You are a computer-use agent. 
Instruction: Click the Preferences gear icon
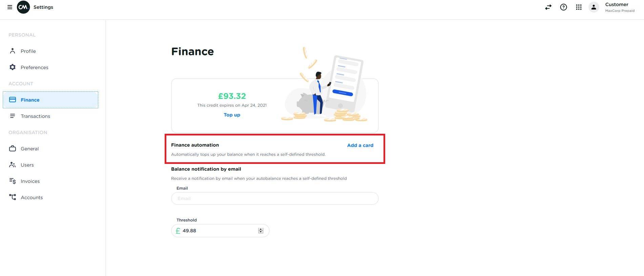coord(13,67)
